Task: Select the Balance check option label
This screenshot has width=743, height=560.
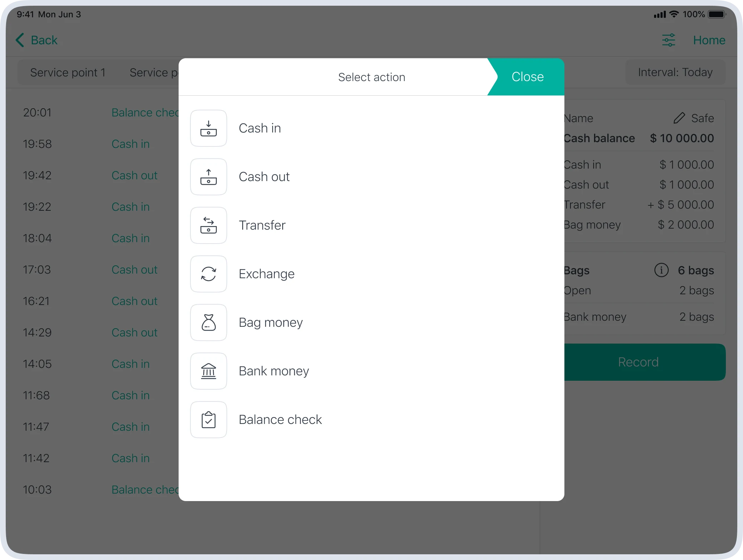Action: (280, 420)
